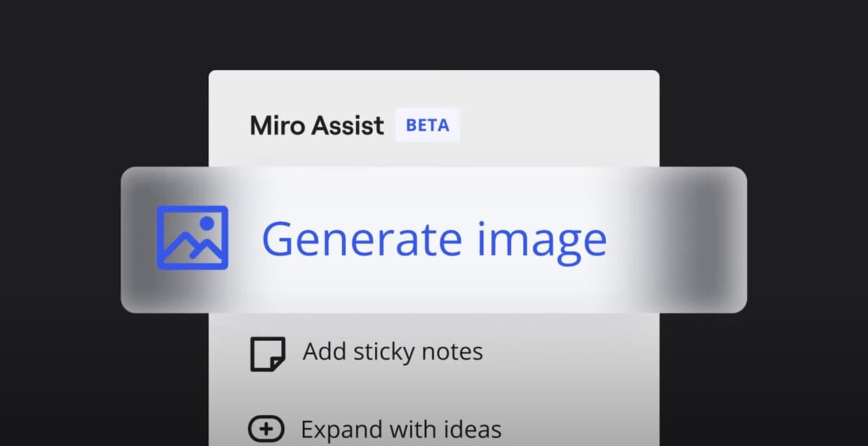Select Expand with ideas
The image size is (868, 446).
point(401,429)
